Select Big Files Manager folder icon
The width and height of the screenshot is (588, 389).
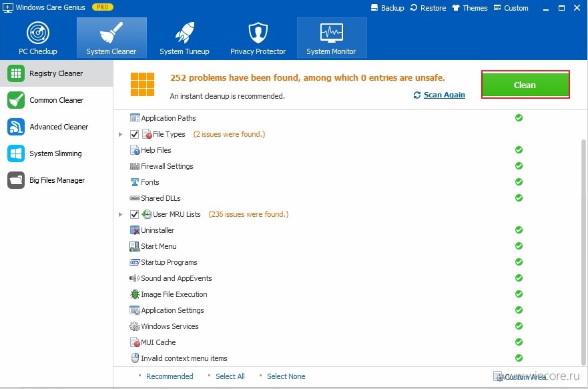[16, 180]
